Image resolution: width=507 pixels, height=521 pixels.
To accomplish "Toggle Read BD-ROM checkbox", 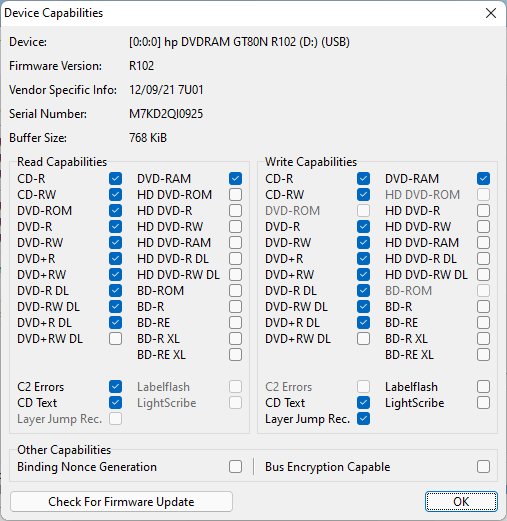I will [235, 290].
